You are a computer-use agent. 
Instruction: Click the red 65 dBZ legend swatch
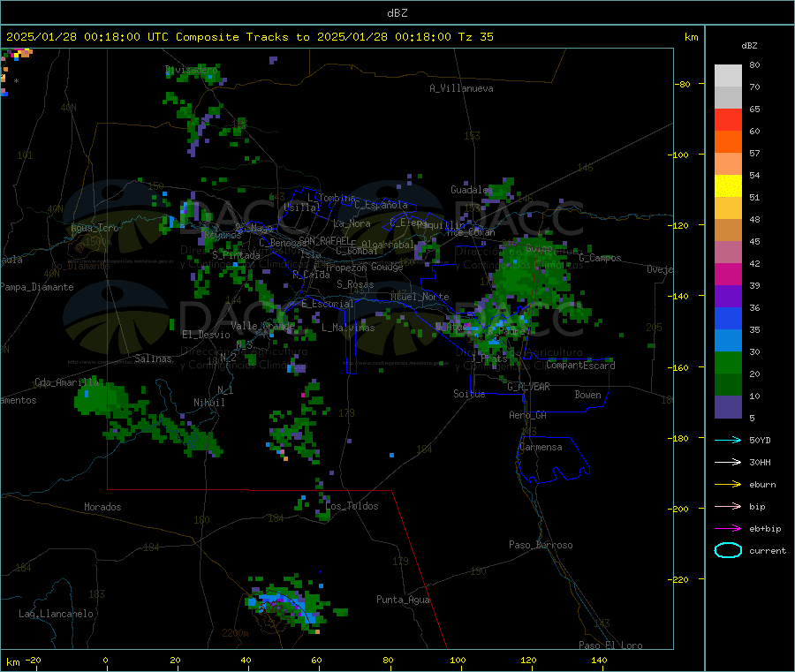point(728,119)
